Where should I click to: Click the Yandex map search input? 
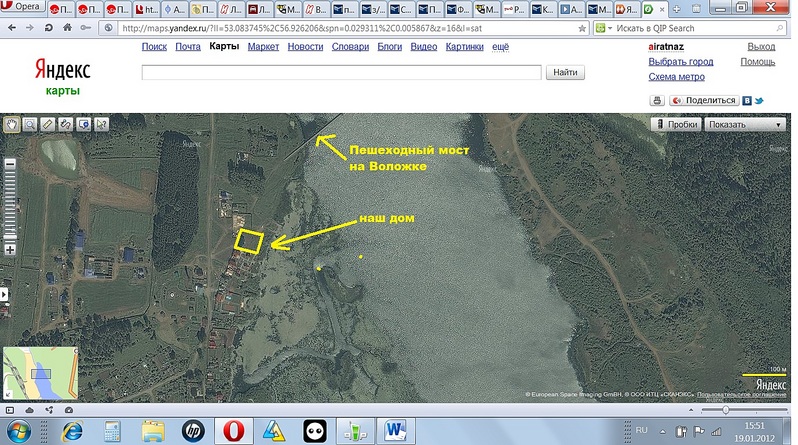point(341,72)
